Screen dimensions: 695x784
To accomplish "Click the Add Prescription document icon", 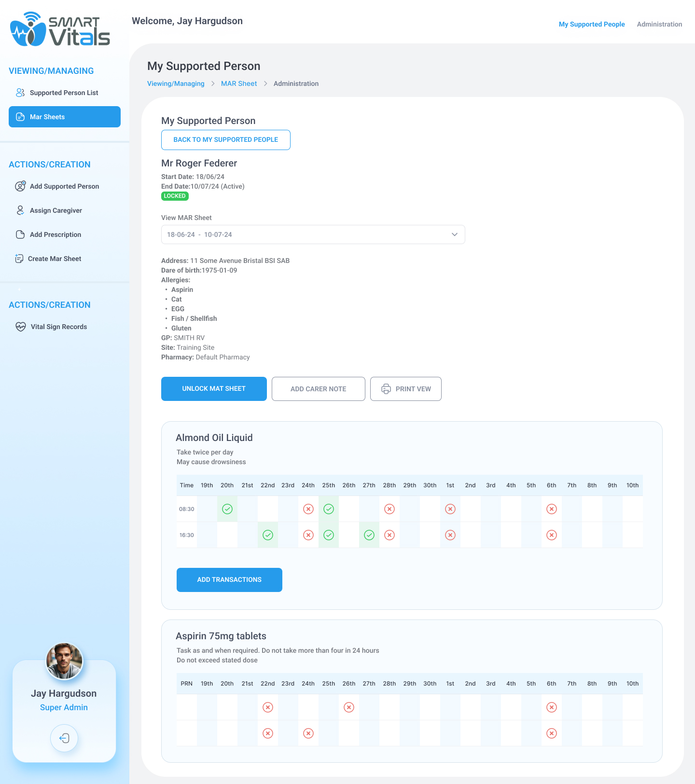I will (20, 234).
